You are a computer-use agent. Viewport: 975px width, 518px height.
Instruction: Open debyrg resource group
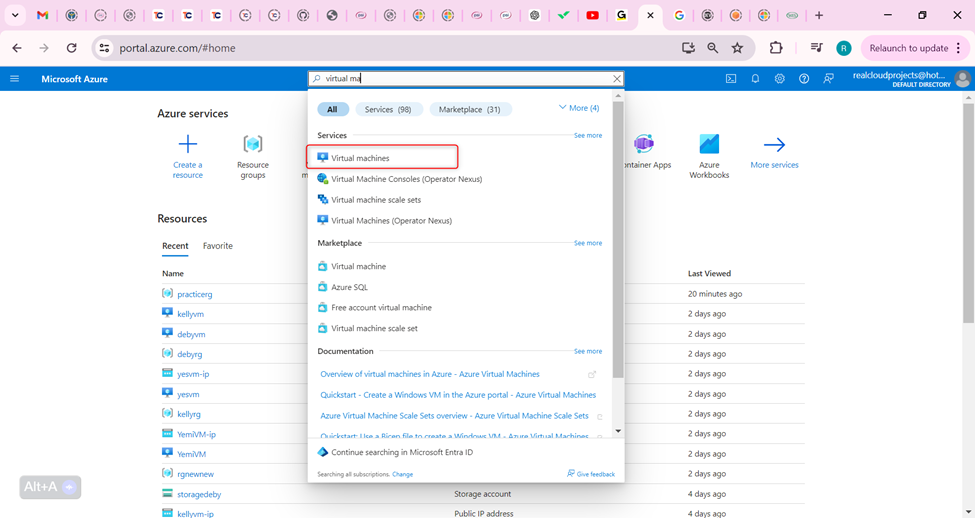click(190, 354)
